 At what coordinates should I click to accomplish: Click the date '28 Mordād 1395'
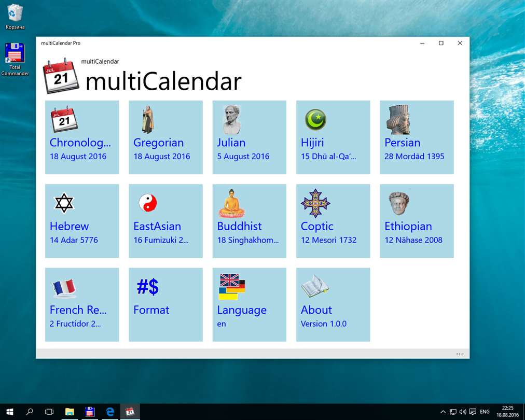coord(414,156)
